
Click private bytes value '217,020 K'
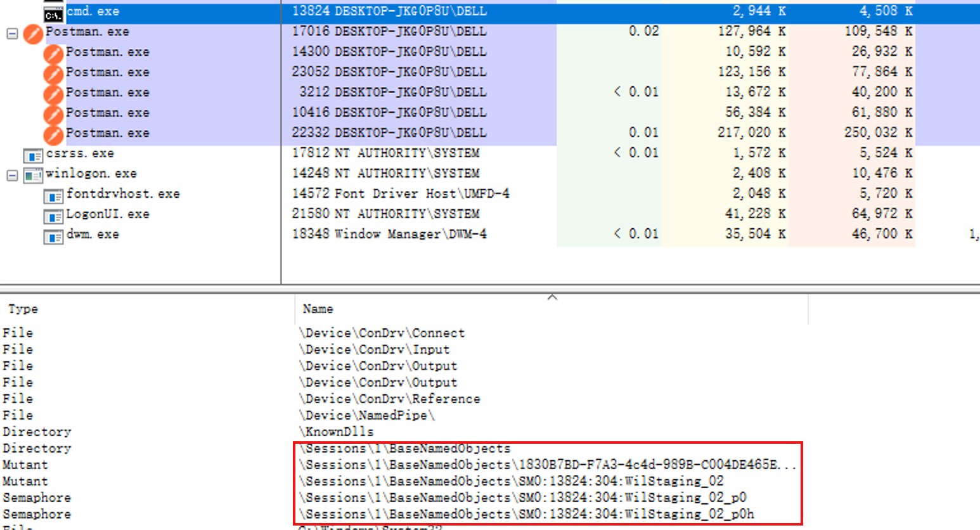[x=752, y=132]
